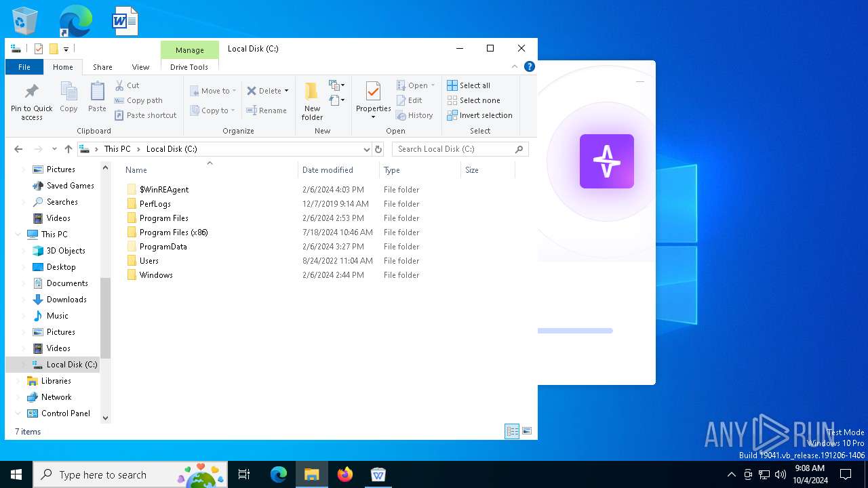Switch to Details view icon
This screenshot has width=868, height=488.
click(x=512, y=431)
